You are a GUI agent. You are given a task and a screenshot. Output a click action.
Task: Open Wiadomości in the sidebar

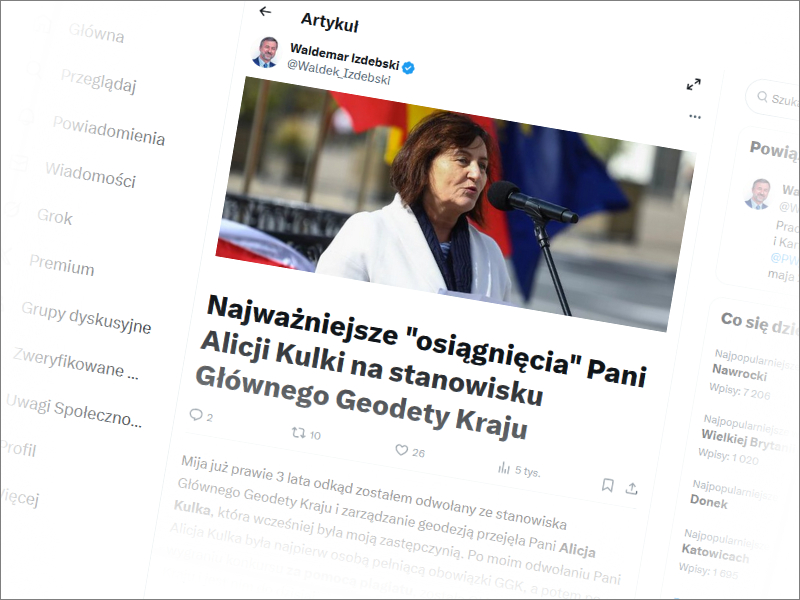tap(90, 175)
